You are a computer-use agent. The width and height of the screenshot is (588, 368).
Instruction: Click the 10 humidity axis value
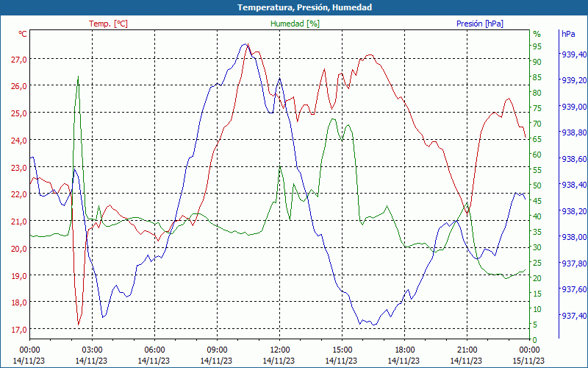pos(537,309)
